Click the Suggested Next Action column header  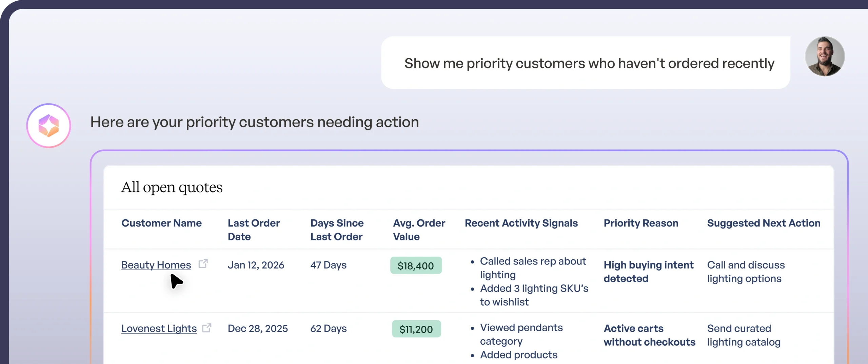764,223
